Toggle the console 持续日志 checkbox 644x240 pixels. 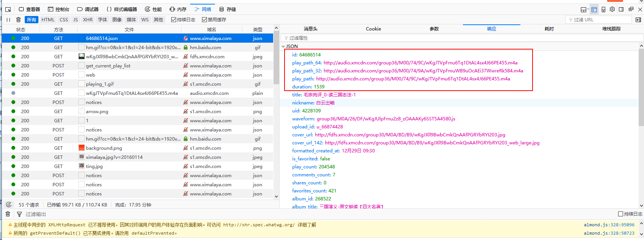point(620,214)
